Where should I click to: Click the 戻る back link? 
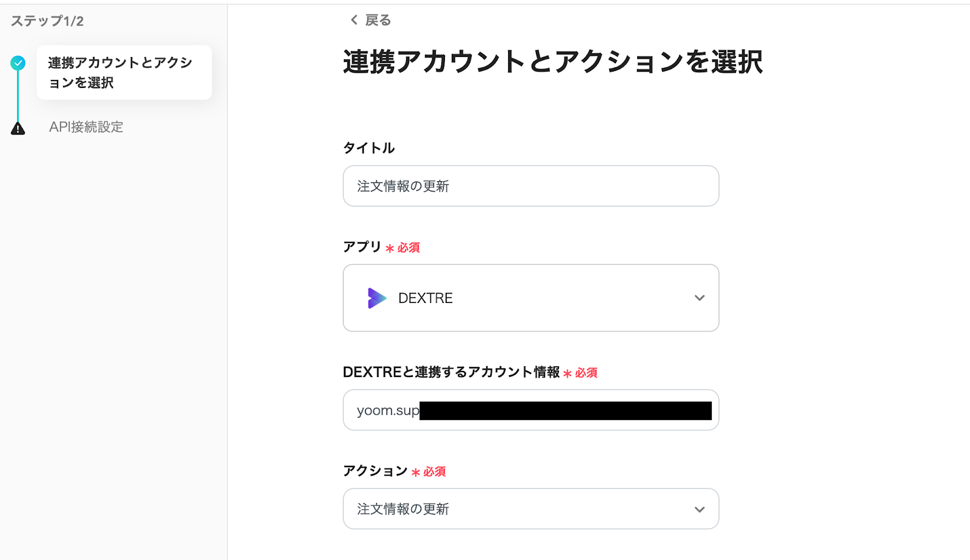click(x=378, y=20)
